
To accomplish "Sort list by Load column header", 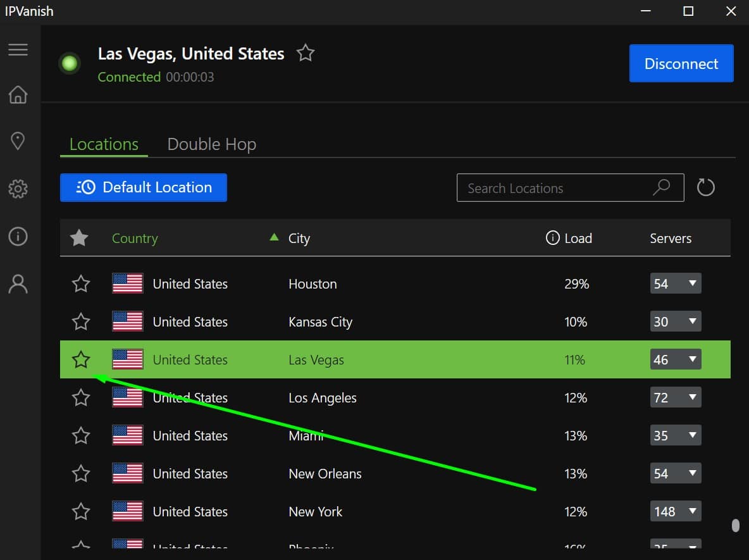I will pos(578,238).
